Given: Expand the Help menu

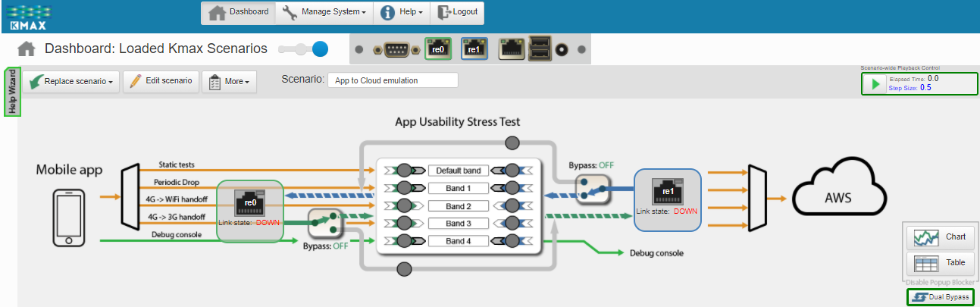Looking at the screenshot, I should 402,12.
